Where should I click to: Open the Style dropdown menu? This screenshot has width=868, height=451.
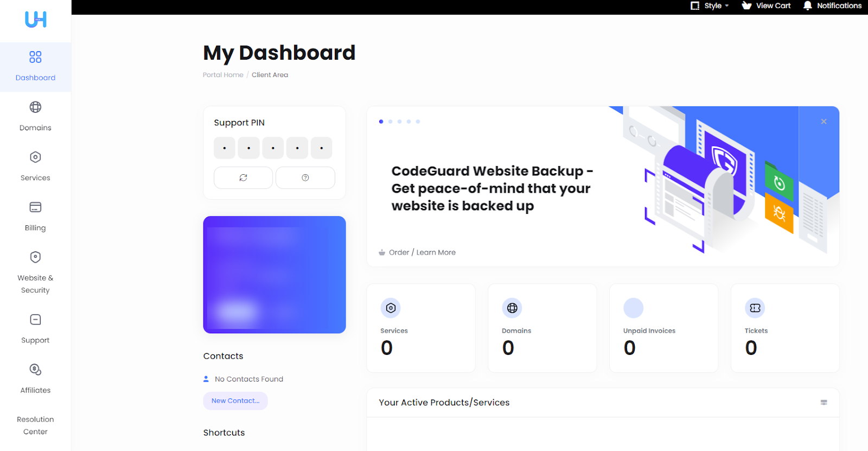[710, 5]
